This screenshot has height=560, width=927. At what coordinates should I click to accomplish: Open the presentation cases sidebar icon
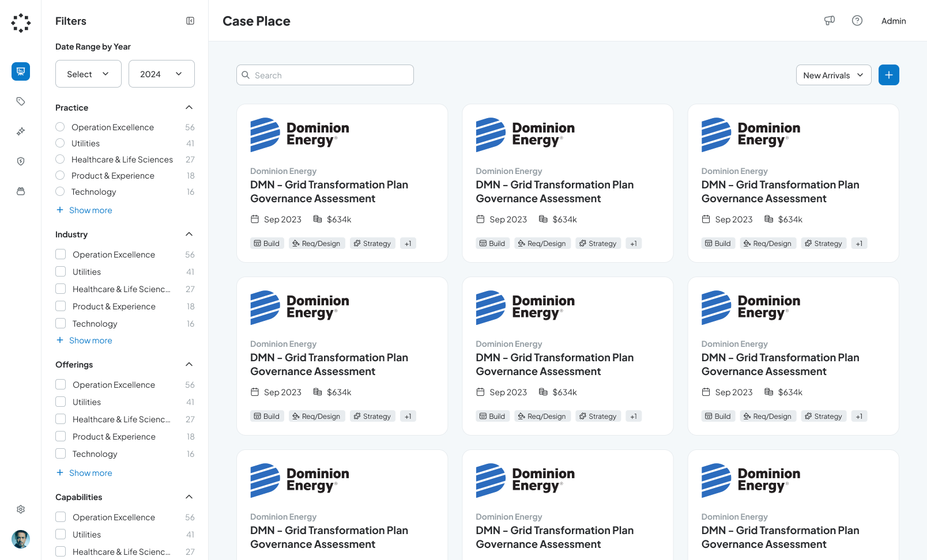[21, 71]
